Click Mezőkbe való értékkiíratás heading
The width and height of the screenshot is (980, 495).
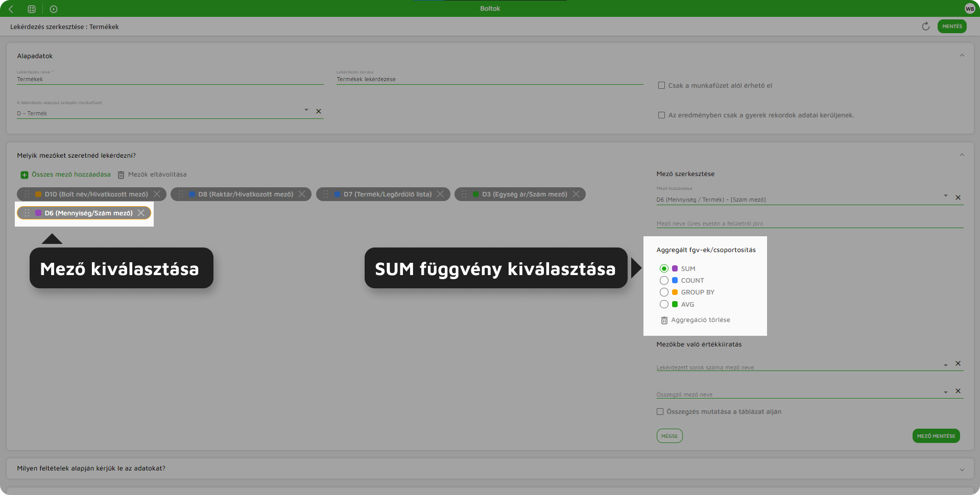[699, 344]
